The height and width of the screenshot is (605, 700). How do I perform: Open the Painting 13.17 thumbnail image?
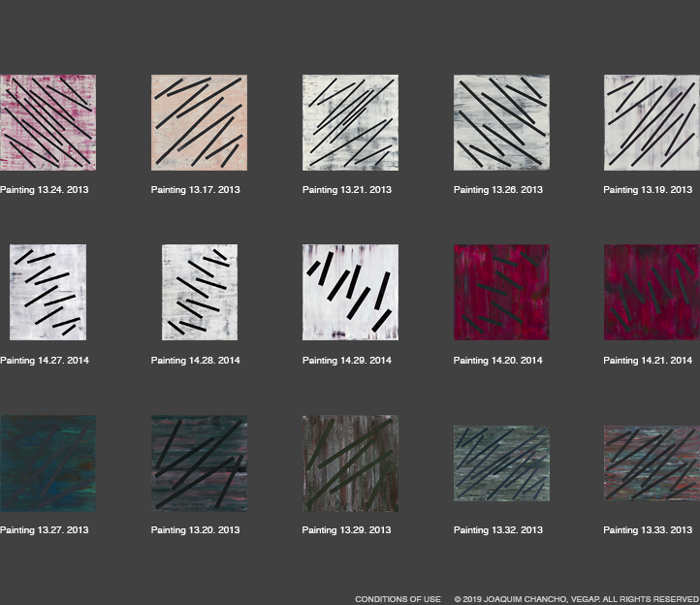(x=199, y=122)
